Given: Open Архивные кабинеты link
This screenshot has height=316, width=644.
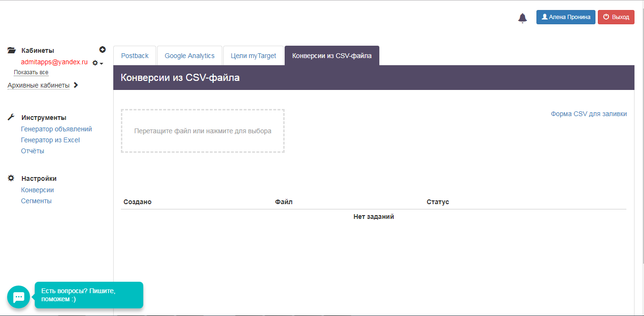Looking at the screenshot, I should tap(39, 85).
